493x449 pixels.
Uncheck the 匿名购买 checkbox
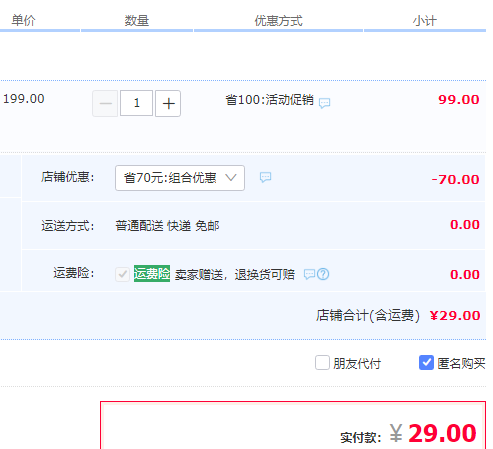(426, 363)
